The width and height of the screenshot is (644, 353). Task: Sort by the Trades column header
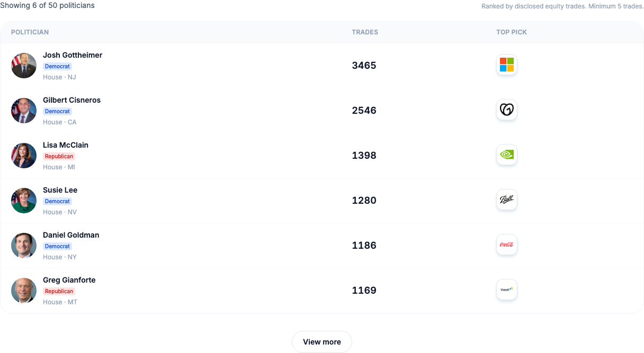[365, 32]
